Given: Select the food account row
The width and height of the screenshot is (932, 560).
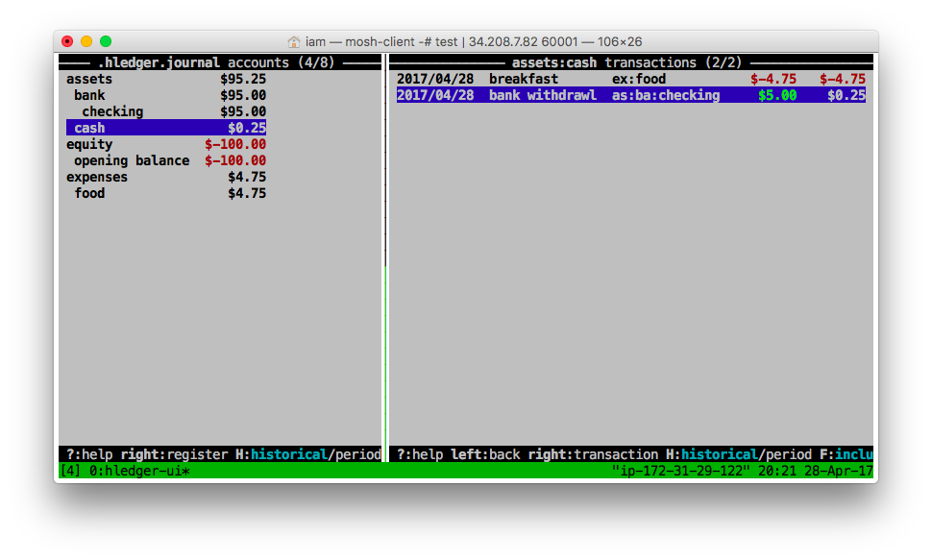Looking at the screenshot, I should [x=166, y=193].
